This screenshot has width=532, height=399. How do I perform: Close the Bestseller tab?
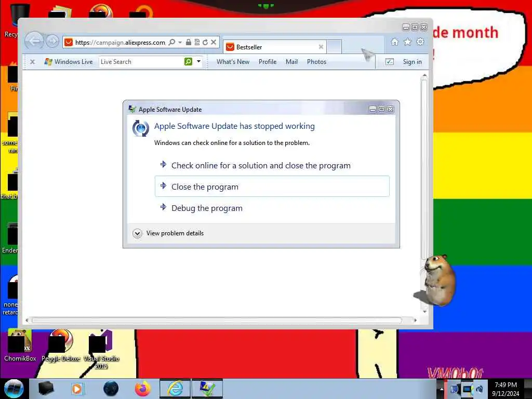321,47
